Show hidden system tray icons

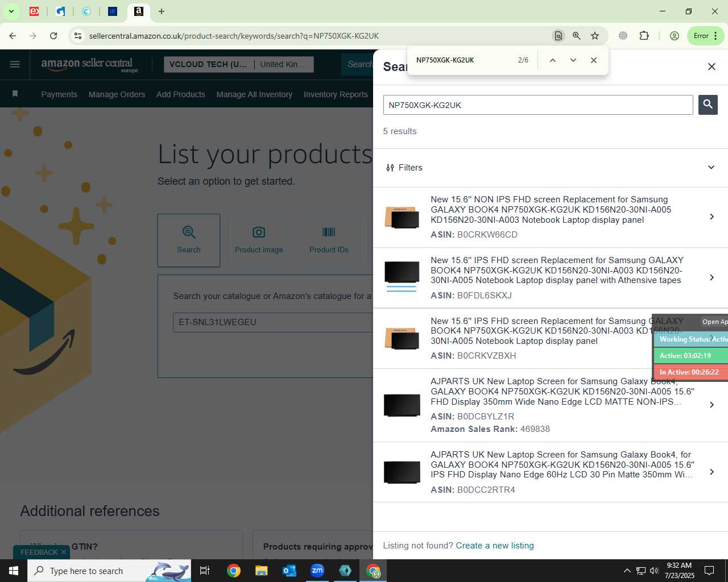[x=627, y=571]
